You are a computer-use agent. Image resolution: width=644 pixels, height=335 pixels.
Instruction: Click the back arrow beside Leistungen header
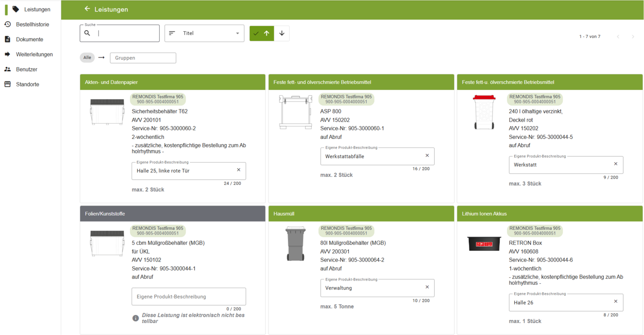click(87, 9)
